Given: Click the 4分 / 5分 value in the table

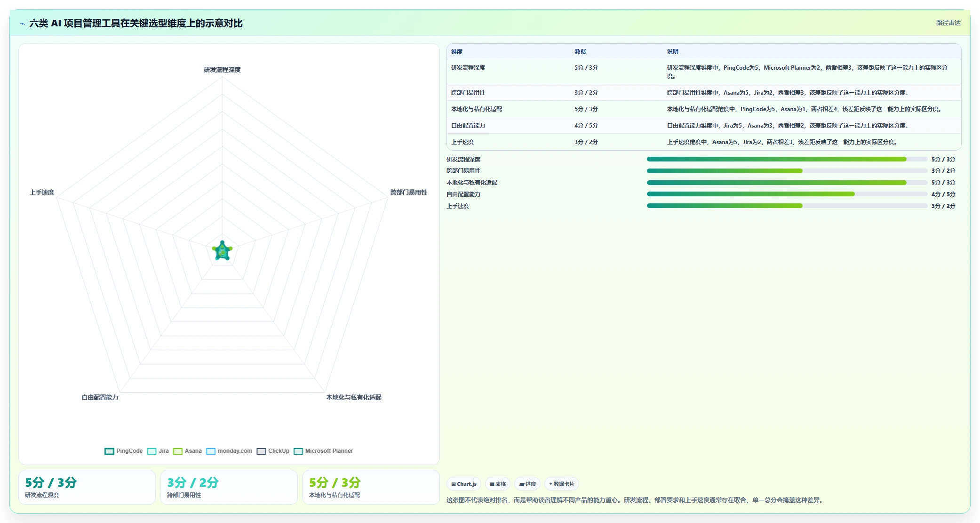Looking at the screenshot, I should (x=586, y=126).
